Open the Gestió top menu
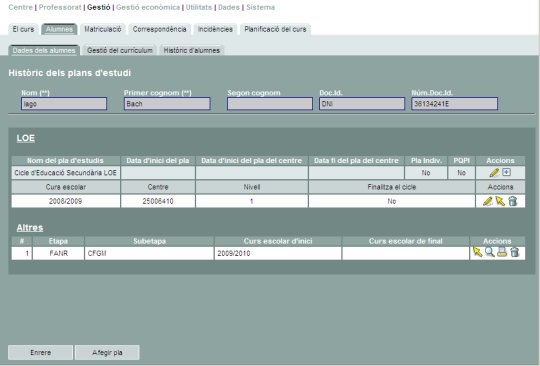540x366 pixels. point(98,7)
